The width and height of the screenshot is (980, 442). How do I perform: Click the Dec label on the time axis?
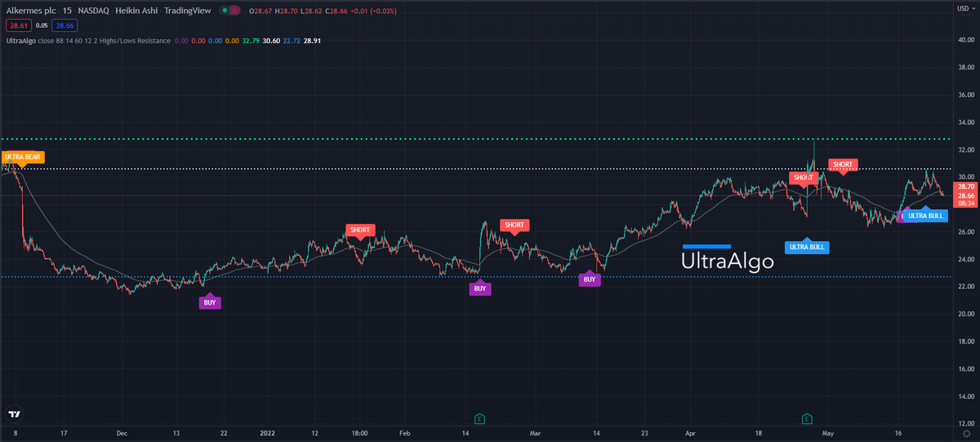(x=122, y=434)
